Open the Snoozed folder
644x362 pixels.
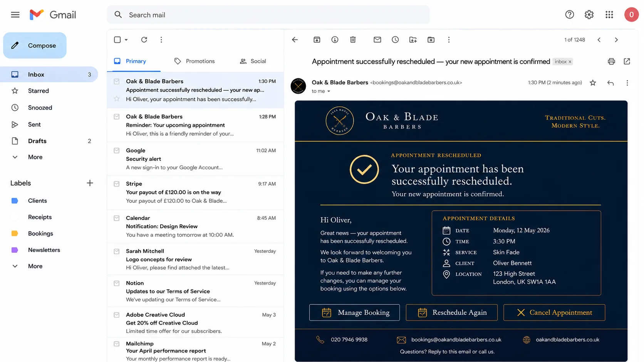[x=49, y=108]
